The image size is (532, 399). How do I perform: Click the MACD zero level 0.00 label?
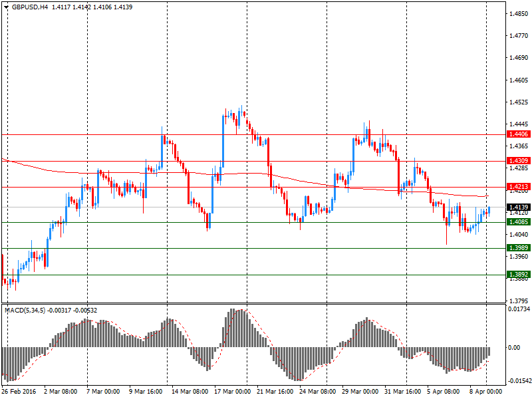coord(513,347)
